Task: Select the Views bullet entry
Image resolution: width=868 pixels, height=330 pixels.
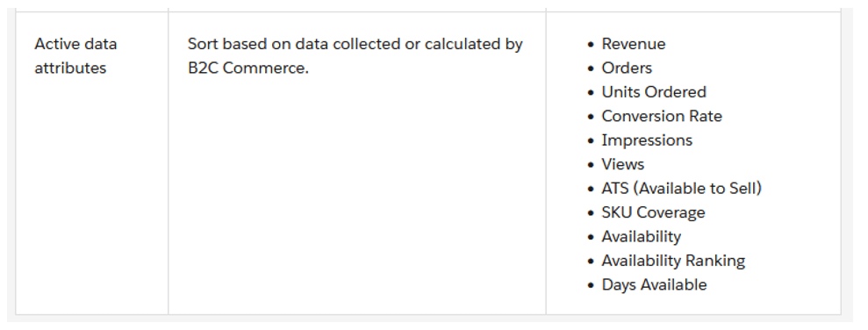Action: tap(623, 164)
